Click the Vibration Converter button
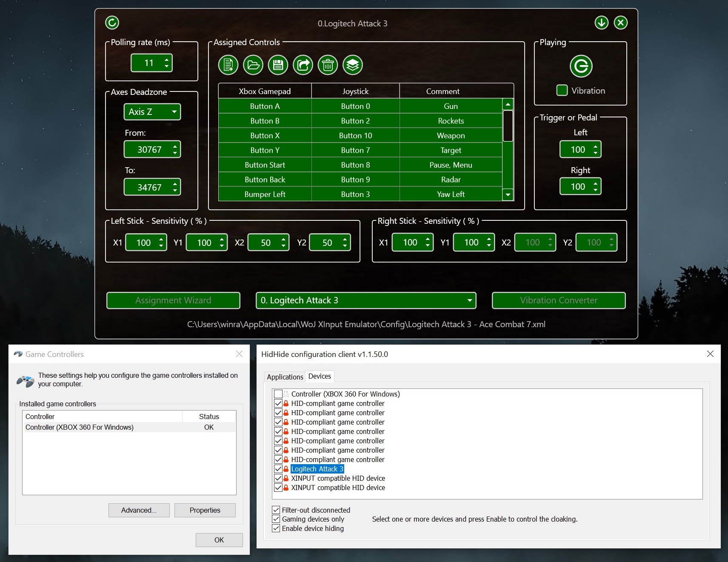The image size is (728, 562). (559, 300)
